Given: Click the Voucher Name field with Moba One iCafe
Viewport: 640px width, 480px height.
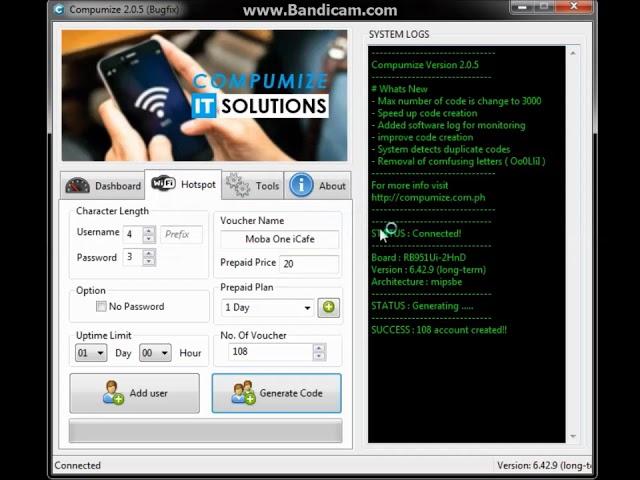Looking at the screenshot, I should coord(280,239).
